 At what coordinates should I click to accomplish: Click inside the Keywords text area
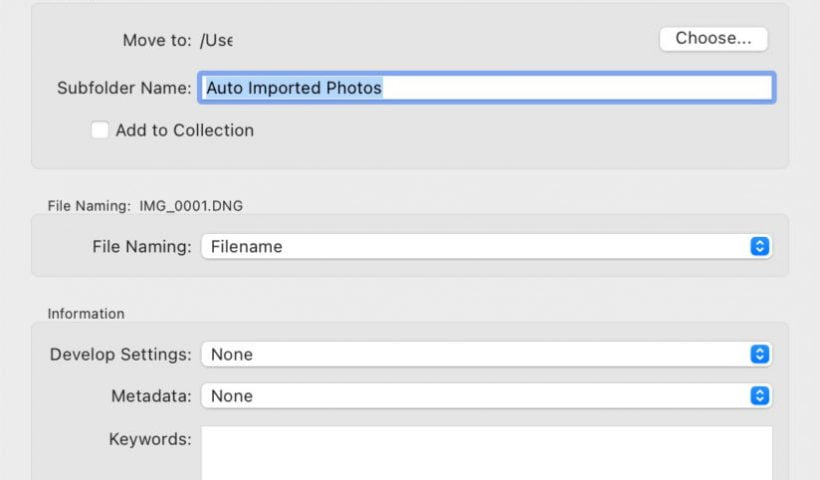point(486,453)
